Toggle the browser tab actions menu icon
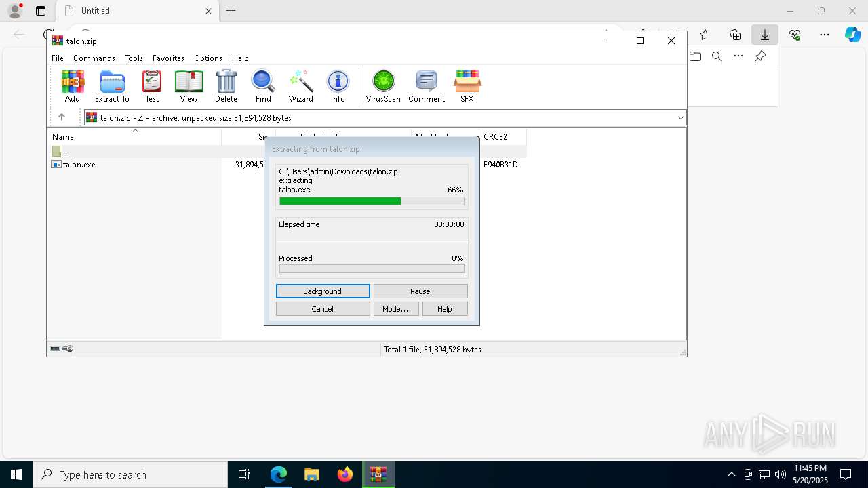This screenshot has height=488, width=868. tap(41, 11)
